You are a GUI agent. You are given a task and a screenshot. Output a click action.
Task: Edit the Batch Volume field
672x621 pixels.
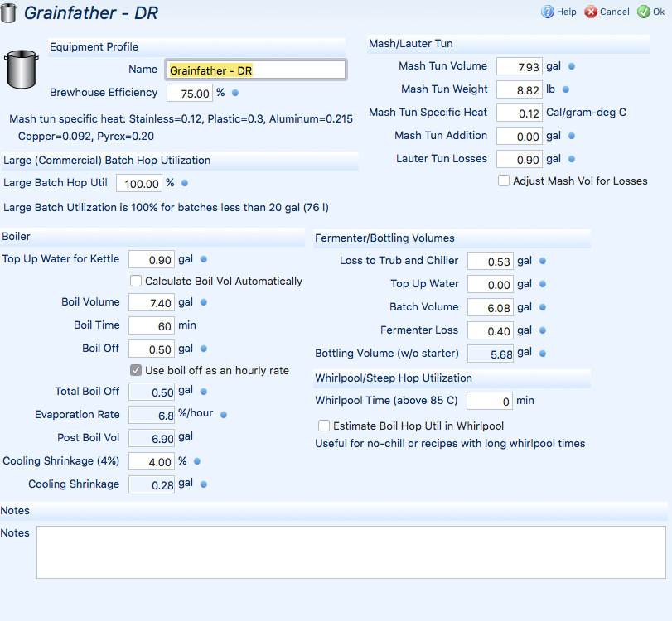click(x=491, y=307)
